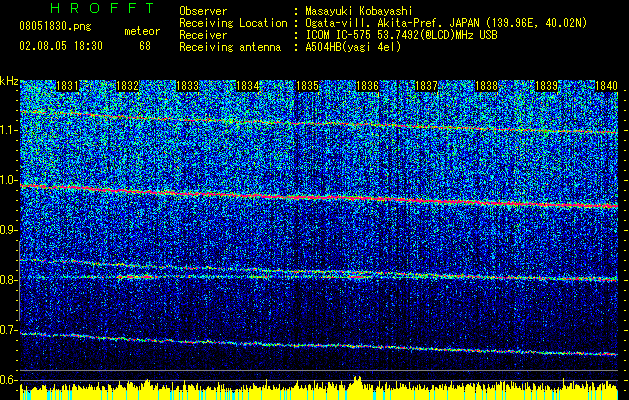Click the 1838 time marker
The width and height of the screenshot is (629, 400).
pyautogui.click(x=487, y=86)
